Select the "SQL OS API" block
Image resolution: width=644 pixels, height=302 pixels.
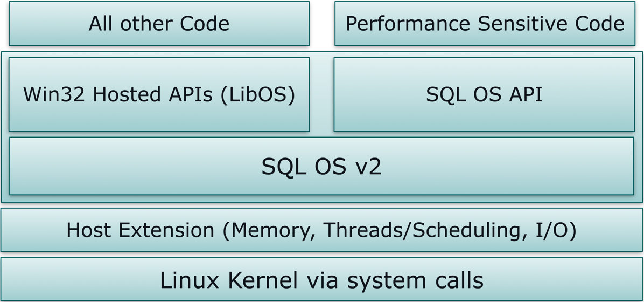[484, 94]
